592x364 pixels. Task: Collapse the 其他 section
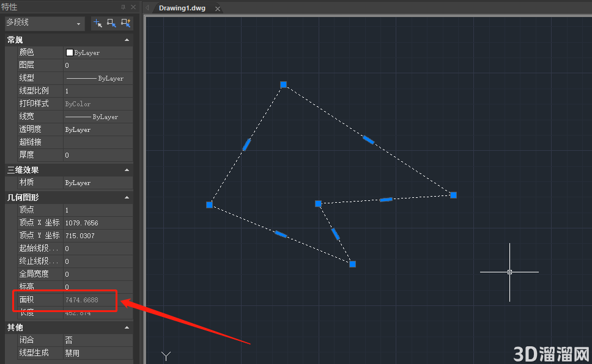click(x=127, y=328)
